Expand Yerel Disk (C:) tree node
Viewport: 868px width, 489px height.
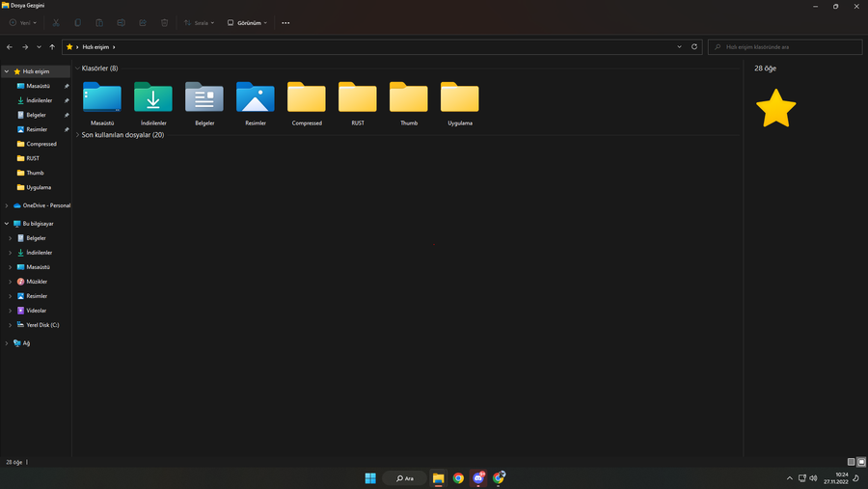(x=10, y=325)
